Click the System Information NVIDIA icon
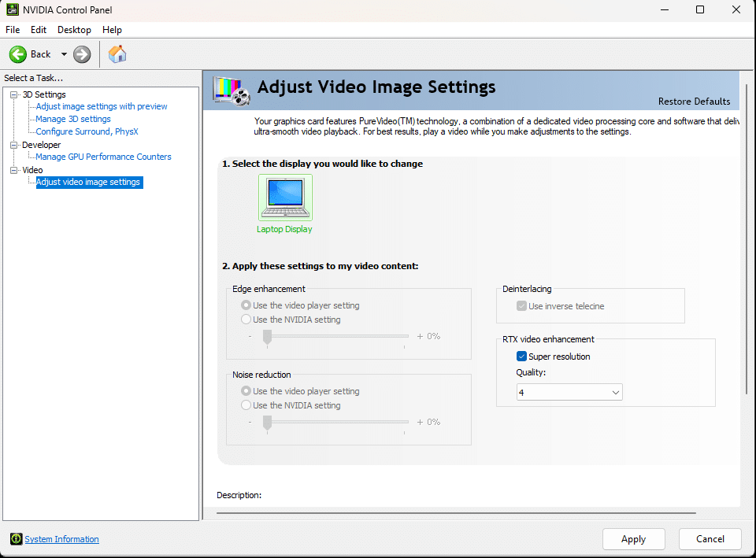Viewport: 756px width, 558px height. (16, 539)
